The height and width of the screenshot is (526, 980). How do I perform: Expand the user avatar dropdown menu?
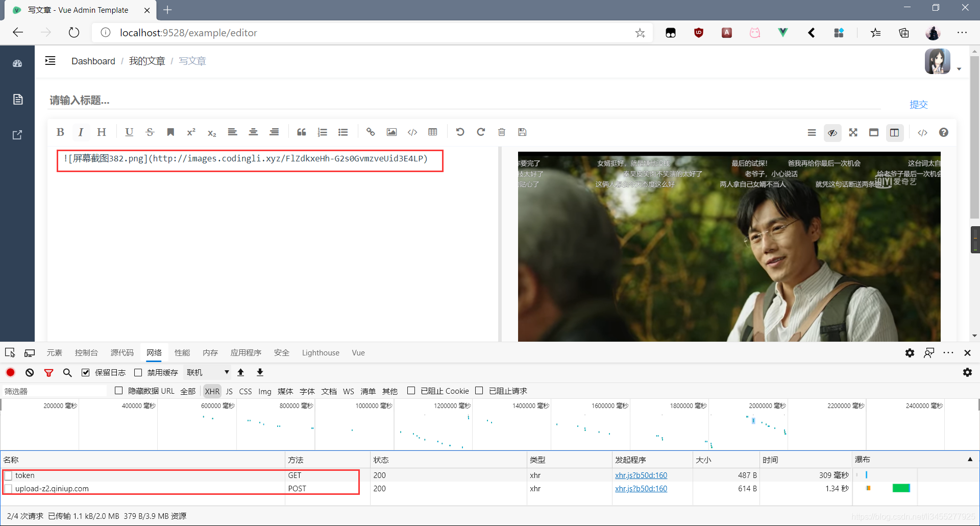959,69
